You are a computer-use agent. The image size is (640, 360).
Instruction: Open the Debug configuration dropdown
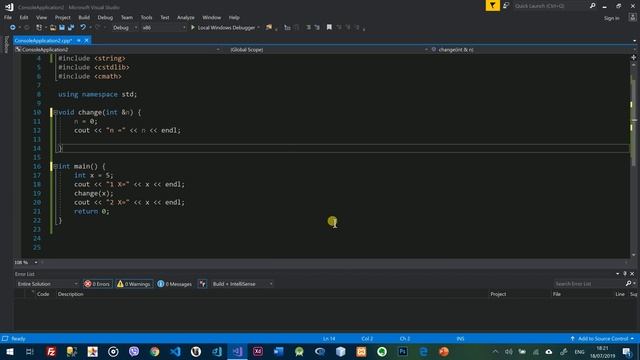pyautogui.click(x=124, y=27)
